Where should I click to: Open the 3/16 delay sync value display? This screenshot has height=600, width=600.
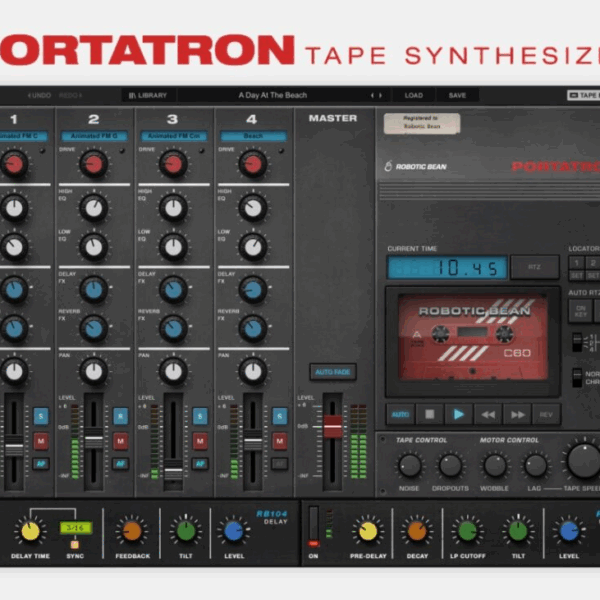(75, 528)
